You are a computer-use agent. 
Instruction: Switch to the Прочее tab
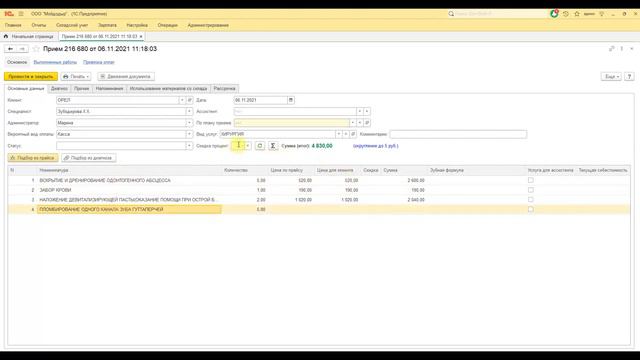(x=82, y=89)
